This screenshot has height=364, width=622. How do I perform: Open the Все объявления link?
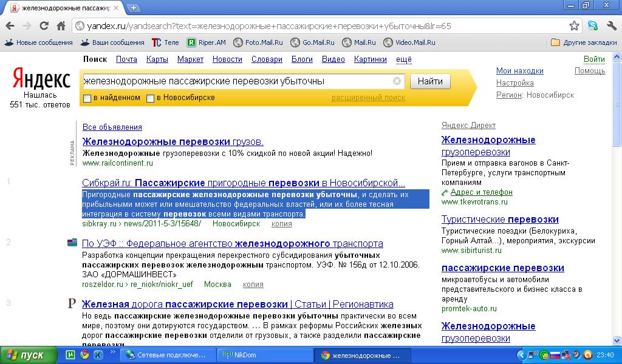click(112, 127)
